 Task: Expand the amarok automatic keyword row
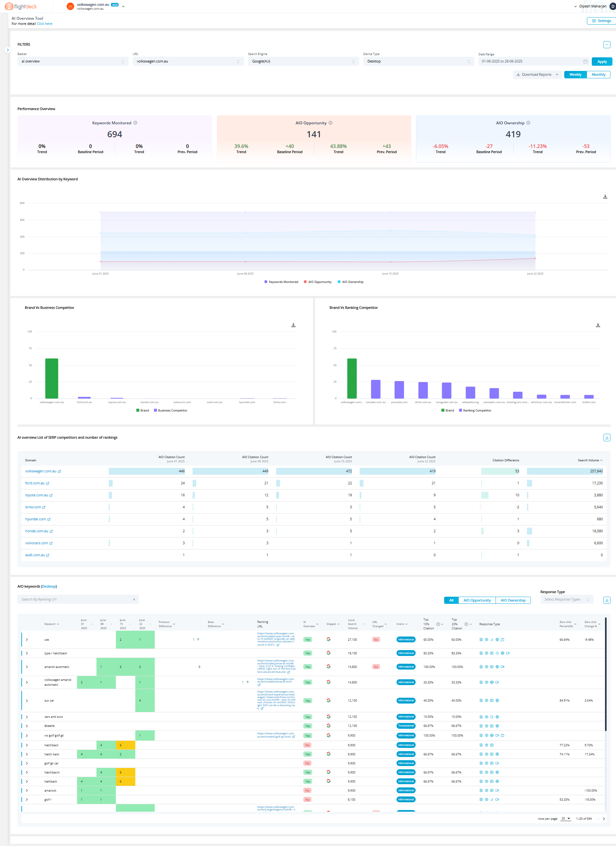click(27, 667)
